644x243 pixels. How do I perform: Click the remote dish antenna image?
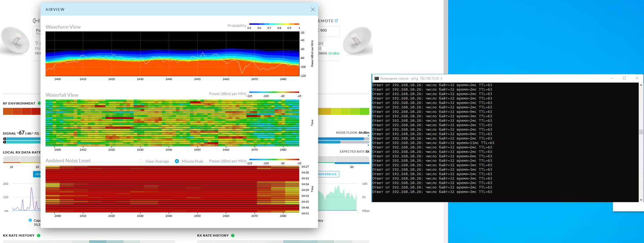point(358,41)
